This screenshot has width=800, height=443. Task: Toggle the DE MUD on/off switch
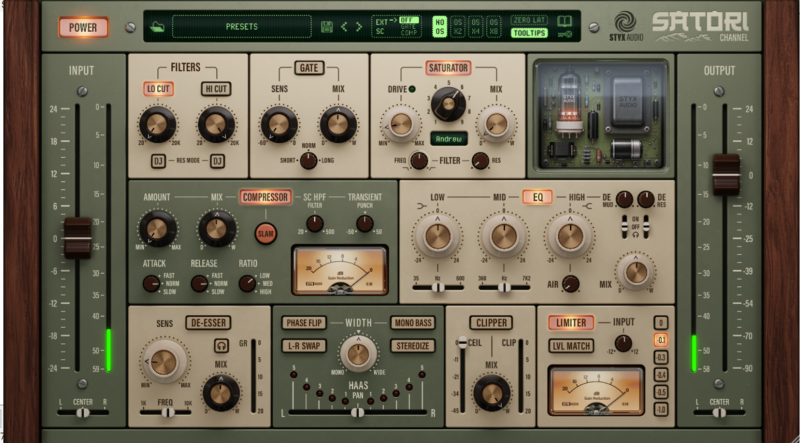pos(624,227)
